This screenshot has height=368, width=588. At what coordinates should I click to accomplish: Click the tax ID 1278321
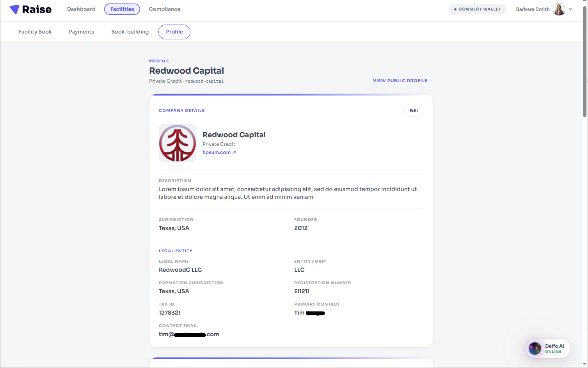coord(170,313)
